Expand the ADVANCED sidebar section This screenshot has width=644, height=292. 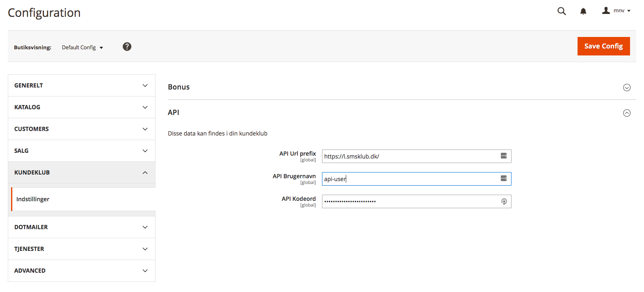82,271
